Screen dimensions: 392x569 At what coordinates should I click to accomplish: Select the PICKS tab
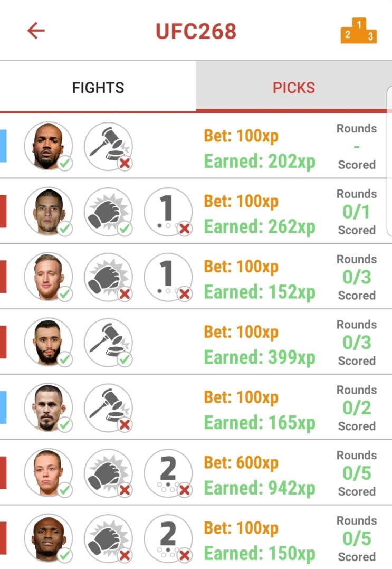294,88
